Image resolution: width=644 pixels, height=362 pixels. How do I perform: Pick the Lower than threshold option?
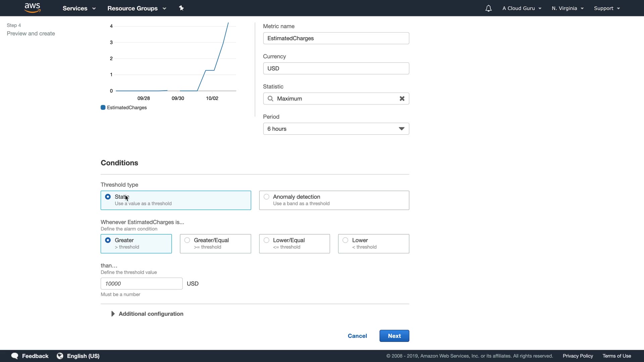(x=345, y=240)
